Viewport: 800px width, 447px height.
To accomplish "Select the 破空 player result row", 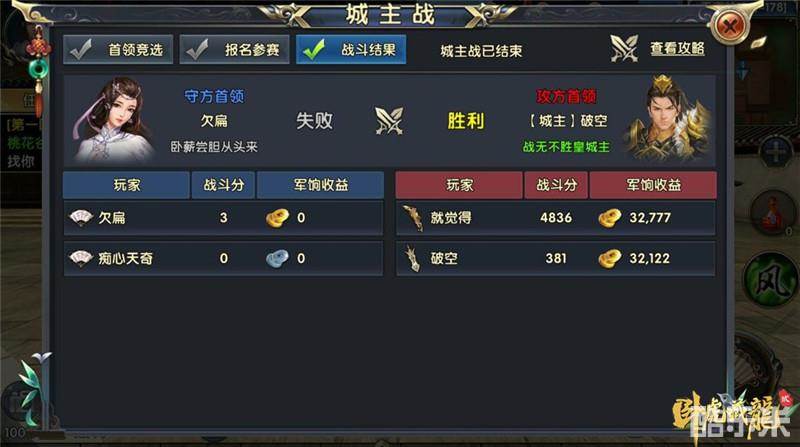I will 556,259.
